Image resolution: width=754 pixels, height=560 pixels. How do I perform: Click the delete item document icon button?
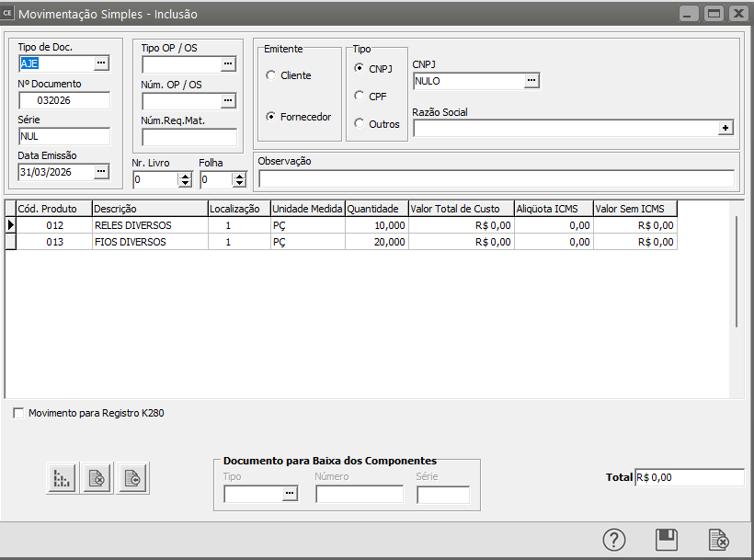pyautogui.click(x=97, y=478)
